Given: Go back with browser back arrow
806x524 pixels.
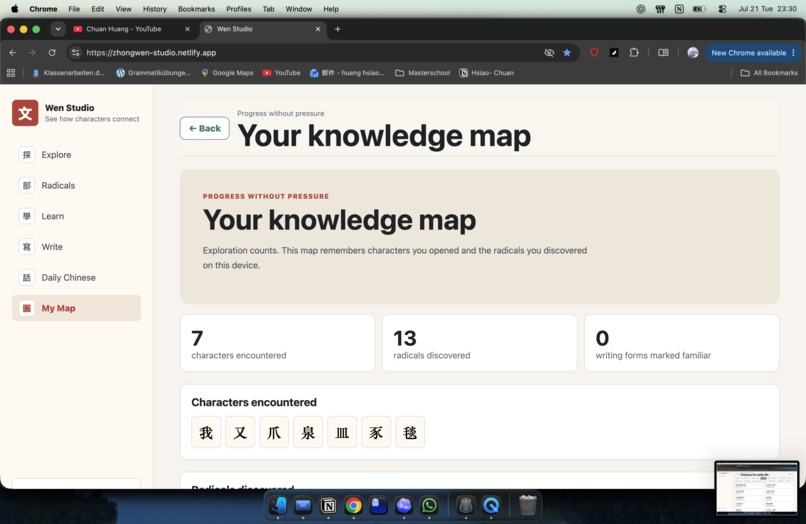Looking at the screenshot, I should (13, 52).
